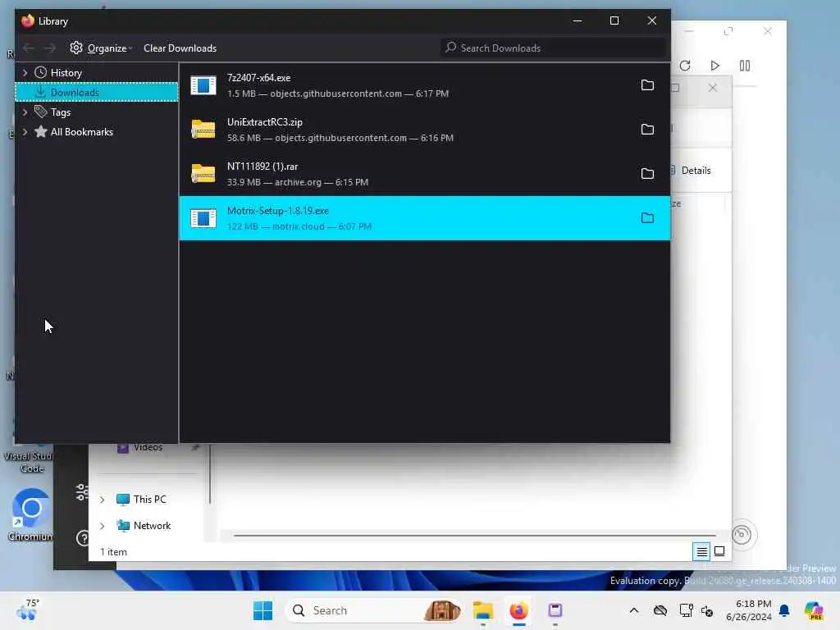The height and width of the screenshot is (630, 840).
Task: Click File Explorer horizontal scrollbar
Action: (475, 535)
